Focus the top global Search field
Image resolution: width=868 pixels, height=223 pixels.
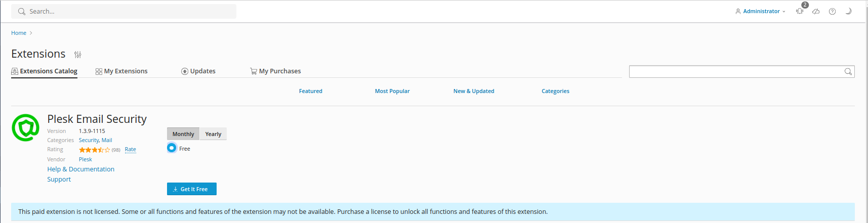point(123,11)
